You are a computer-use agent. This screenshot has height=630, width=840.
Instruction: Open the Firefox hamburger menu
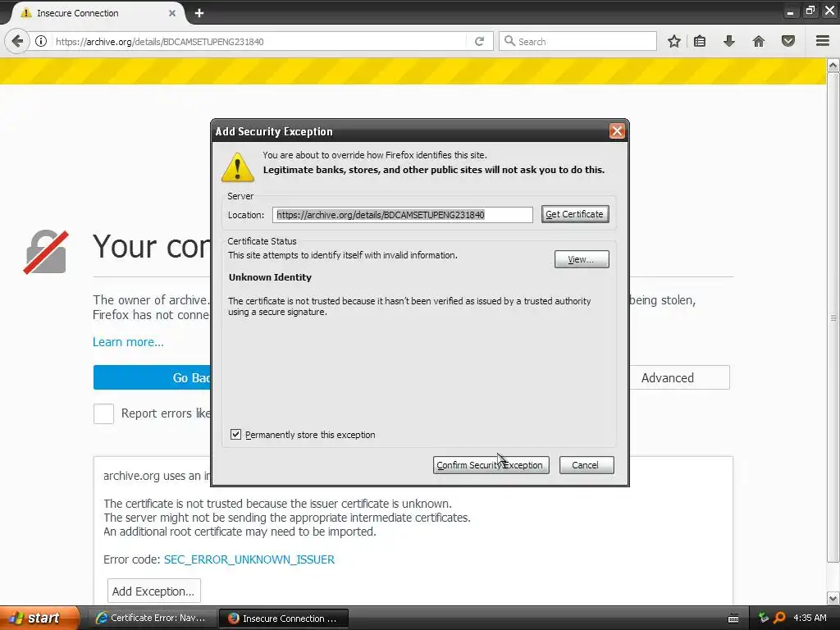click(823, 41)
